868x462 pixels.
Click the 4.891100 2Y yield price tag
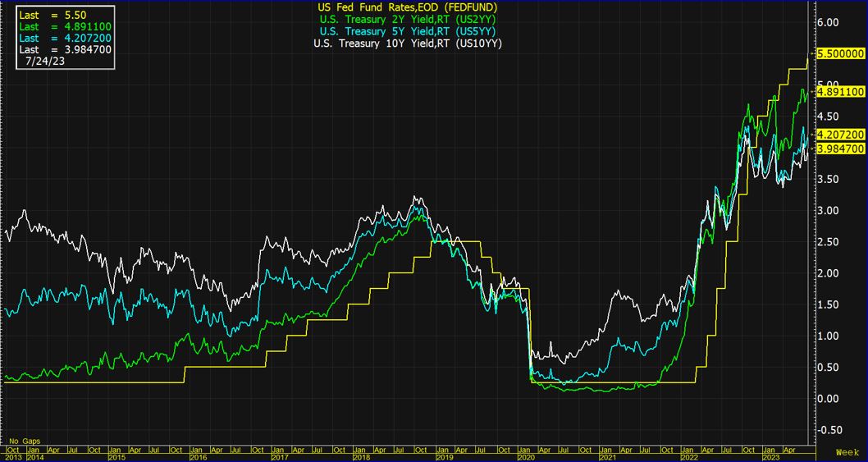[x=839, y=93]
